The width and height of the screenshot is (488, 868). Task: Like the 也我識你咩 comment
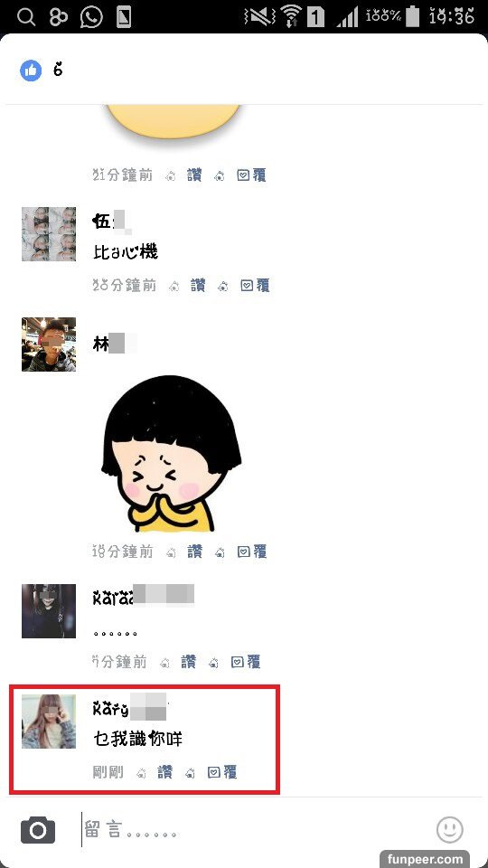[x=164, y=771]
